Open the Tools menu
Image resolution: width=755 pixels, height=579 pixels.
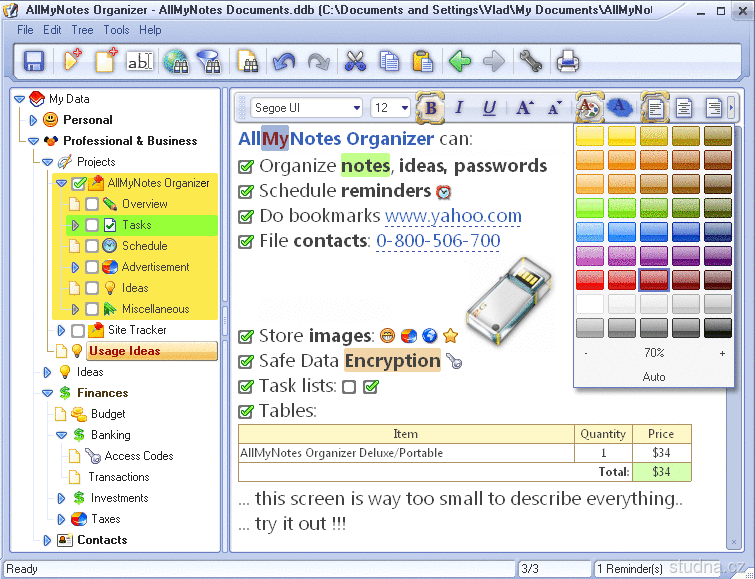(x=117, y=30)
